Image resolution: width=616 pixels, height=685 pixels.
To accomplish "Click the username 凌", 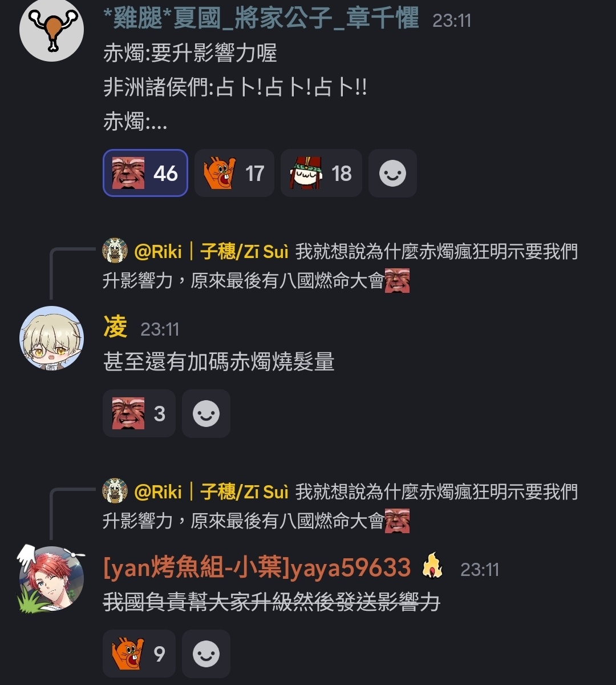I will [115, 328].
